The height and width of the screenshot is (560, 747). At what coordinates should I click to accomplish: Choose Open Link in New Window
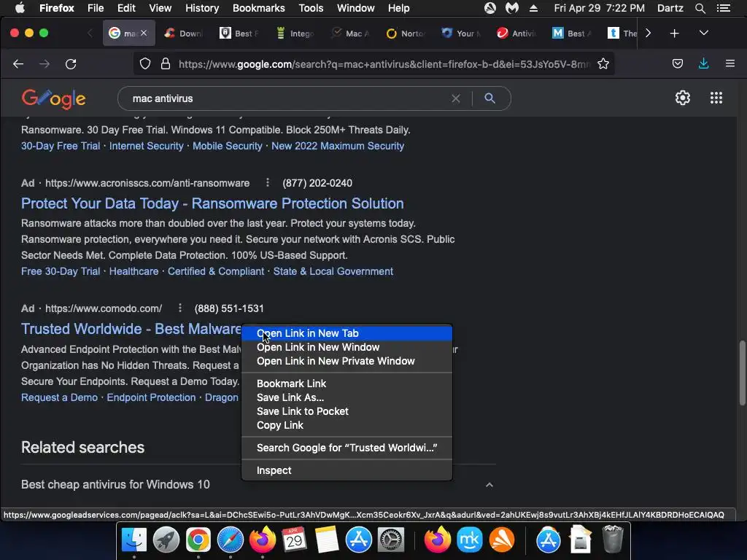(x=347, y=347)
